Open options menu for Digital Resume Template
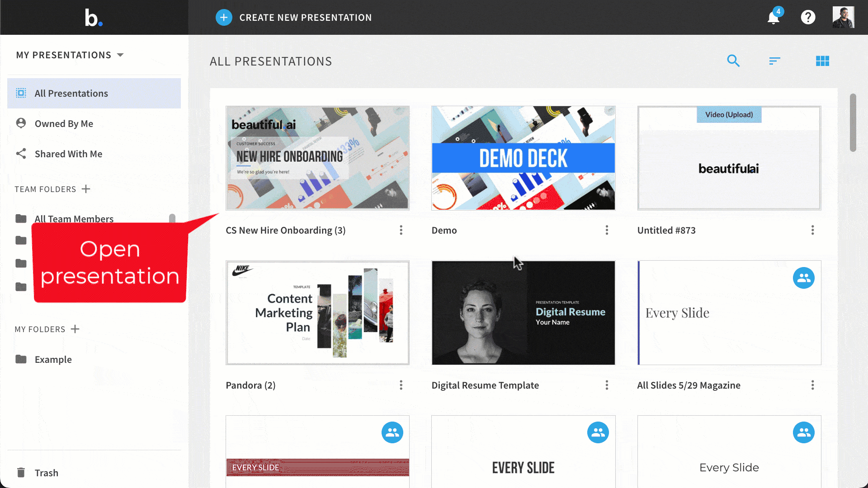 point(607,385)
